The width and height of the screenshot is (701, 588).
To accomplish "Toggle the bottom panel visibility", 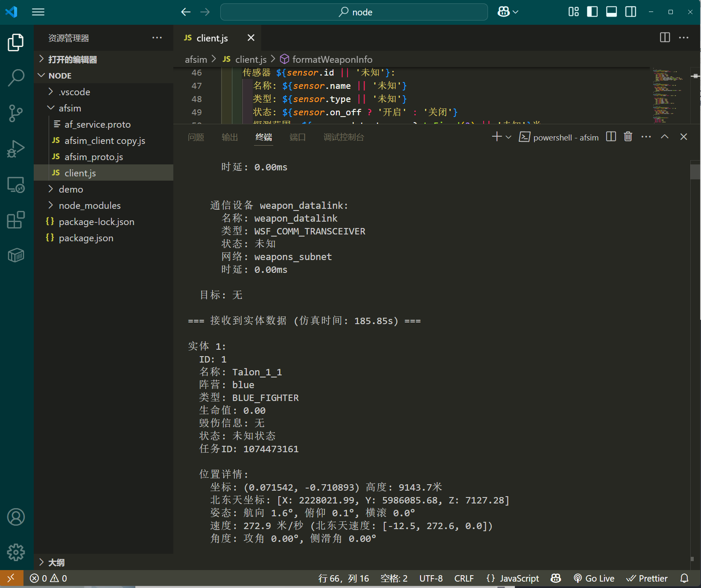I will [x=611, y=12].
